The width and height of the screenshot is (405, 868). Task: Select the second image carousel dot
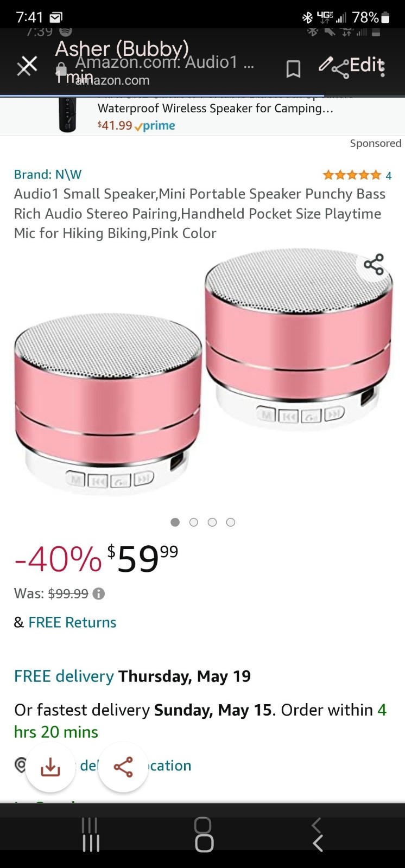click(194, 522)
